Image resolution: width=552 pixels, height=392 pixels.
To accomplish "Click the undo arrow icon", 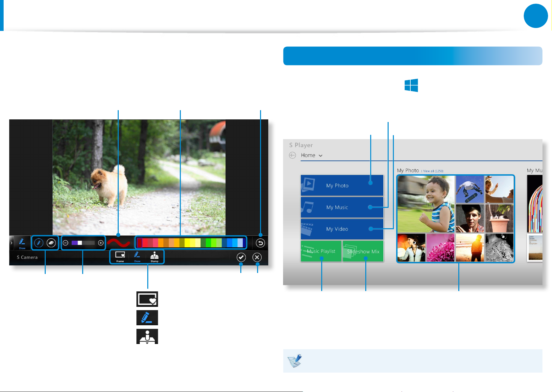I will [x=260, y=243].
